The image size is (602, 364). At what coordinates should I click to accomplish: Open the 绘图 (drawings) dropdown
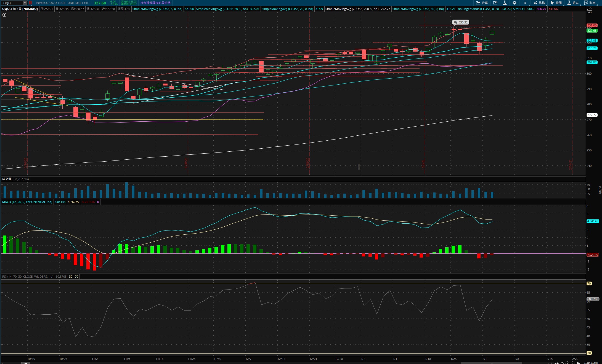(556, 3)
